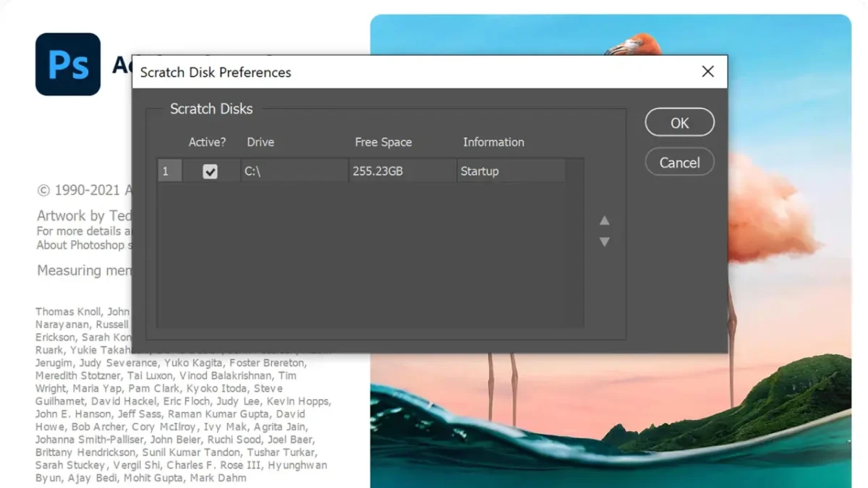Click the Drive column header
The width and height of the screenshot is (868, 488).
(260, 142)
